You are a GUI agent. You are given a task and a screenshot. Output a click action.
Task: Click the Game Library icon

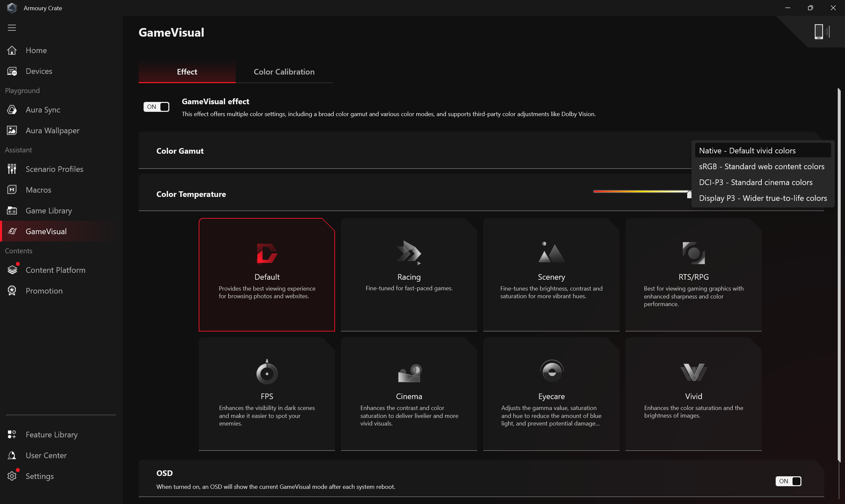(12, 210)
